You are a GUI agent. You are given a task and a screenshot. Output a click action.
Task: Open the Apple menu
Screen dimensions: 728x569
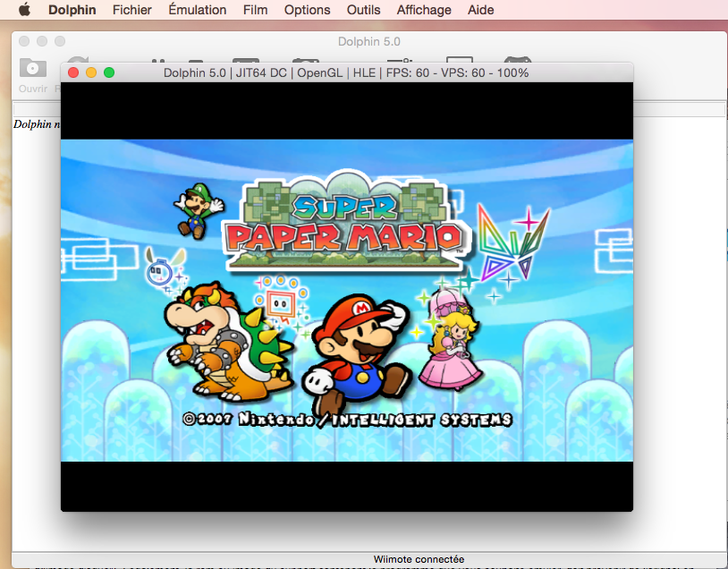tap(25, 9)
